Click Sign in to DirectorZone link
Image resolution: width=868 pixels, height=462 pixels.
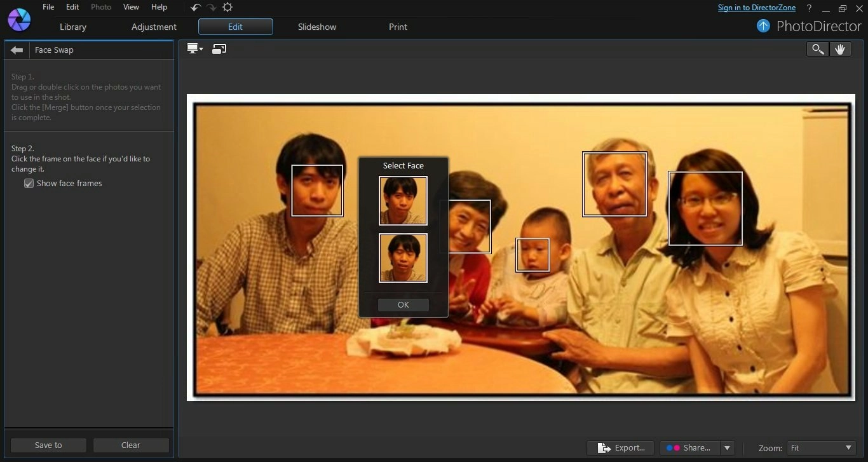(x=756, y=8)
